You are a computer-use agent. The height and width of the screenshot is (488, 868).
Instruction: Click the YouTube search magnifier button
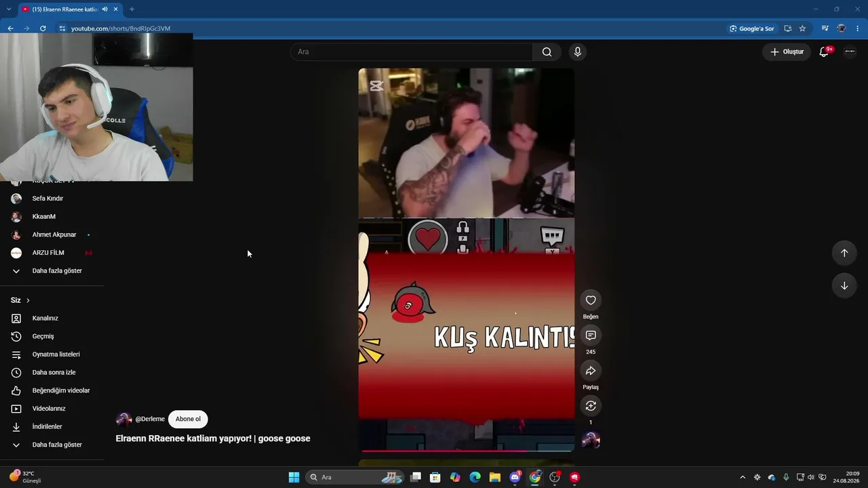click(547, 52)
